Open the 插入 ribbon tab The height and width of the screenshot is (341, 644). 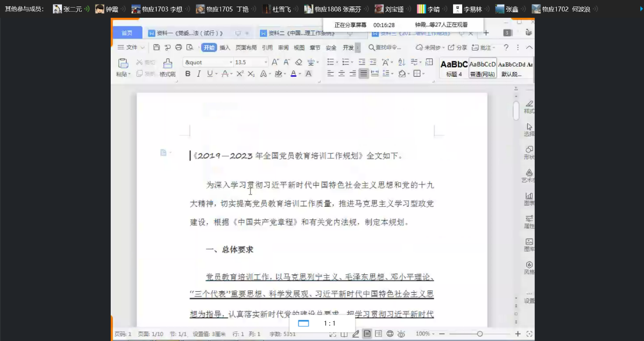pos(224,48)
